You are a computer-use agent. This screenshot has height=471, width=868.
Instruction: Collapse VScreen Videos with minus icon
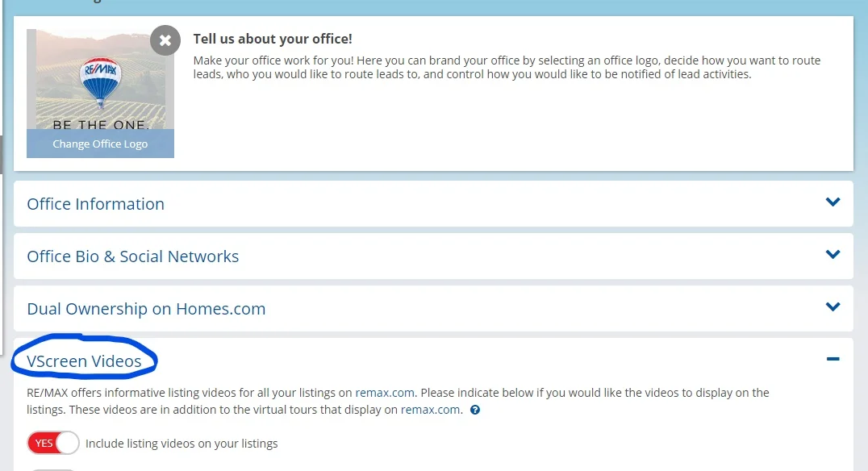click(833, 359)
